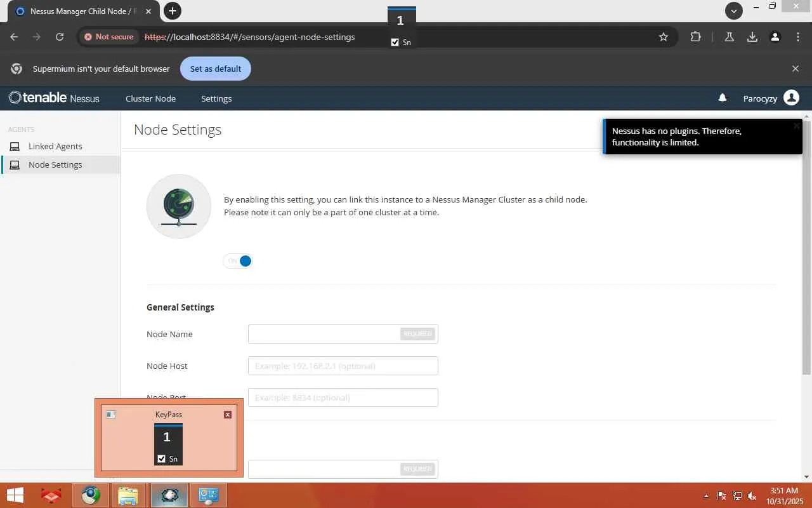Open the Control Panel taskbar icon
812x508 pixels.
point(208,495)
